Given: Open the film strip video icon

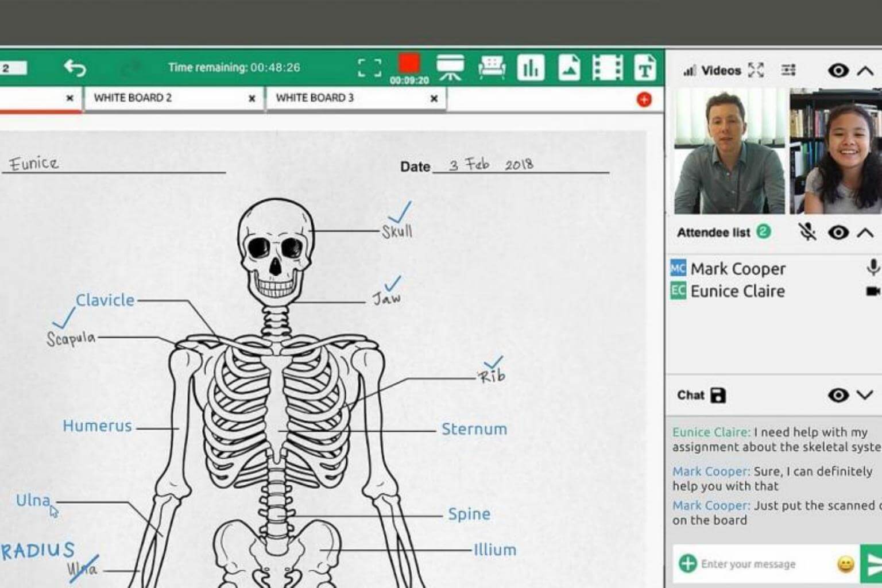Looking at the screenshot, I should 607,68.
